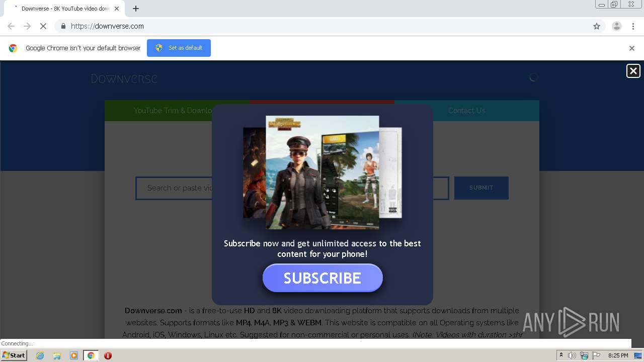Open volume control in system tray
Screen dimensions: 644x362
tap(572, 355)
